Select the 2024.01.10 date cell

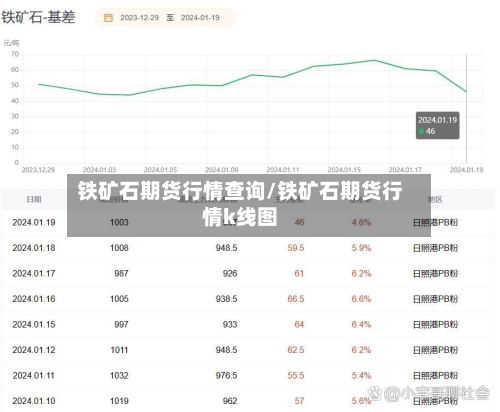34,401
